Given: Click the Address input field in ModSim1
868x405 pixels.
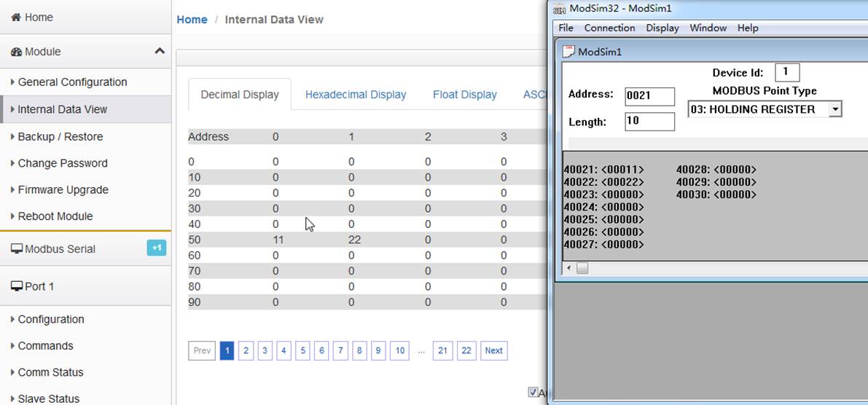Looking at the screenshot, I should click(650, 96).
